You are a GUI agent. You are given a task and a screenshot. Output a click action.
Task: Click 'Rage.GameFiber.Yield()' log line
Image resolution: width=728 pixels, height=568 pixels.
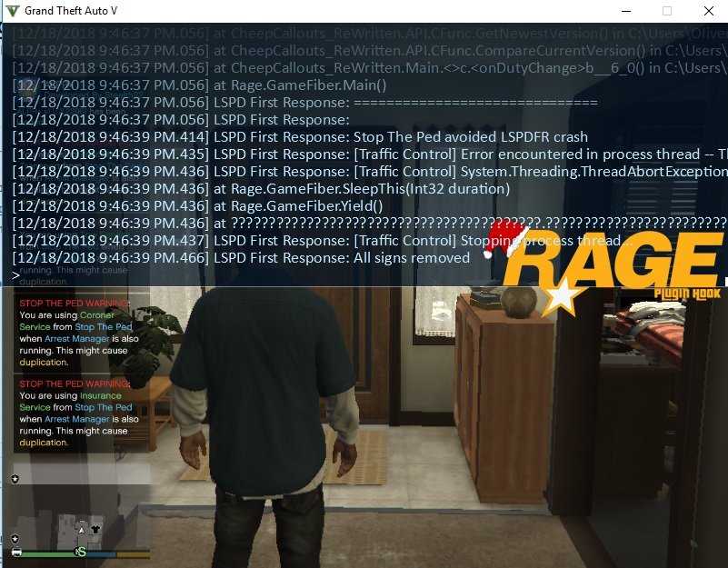(198, 205)
